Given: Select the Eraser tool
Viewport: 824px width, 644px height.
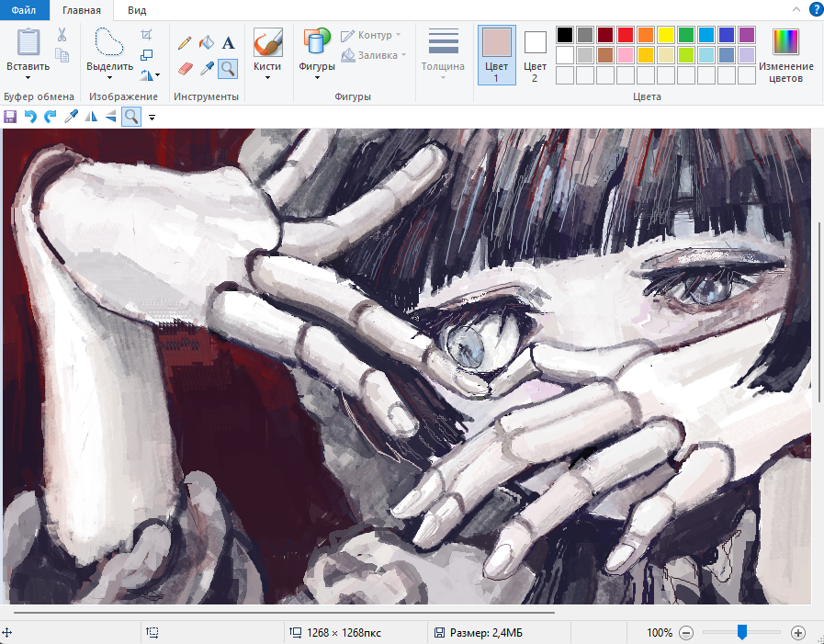Looking at the screenshot, I should click(x=185, y=69).
